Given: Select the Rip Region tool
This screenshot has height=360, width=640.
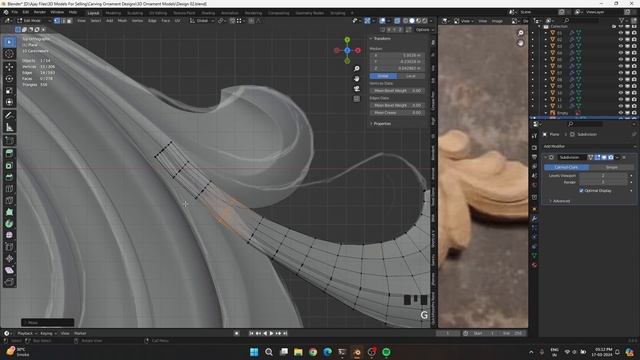Looking at the screenshot, I should 9,282.
